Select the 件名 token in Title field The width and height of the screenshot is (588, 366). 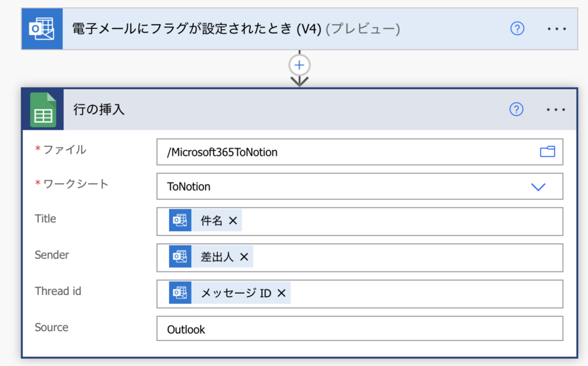coord(211,221)
